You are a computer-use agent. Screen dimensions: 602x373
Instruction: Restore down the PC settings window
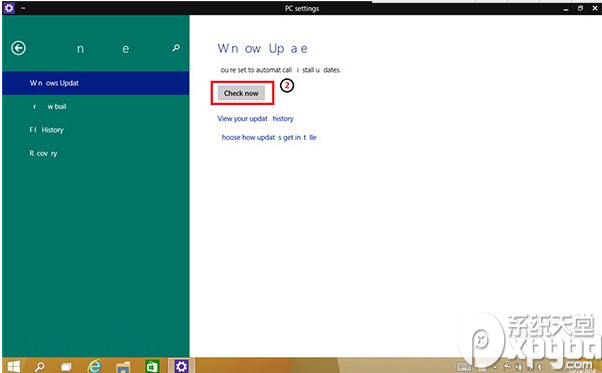point(580,8)
